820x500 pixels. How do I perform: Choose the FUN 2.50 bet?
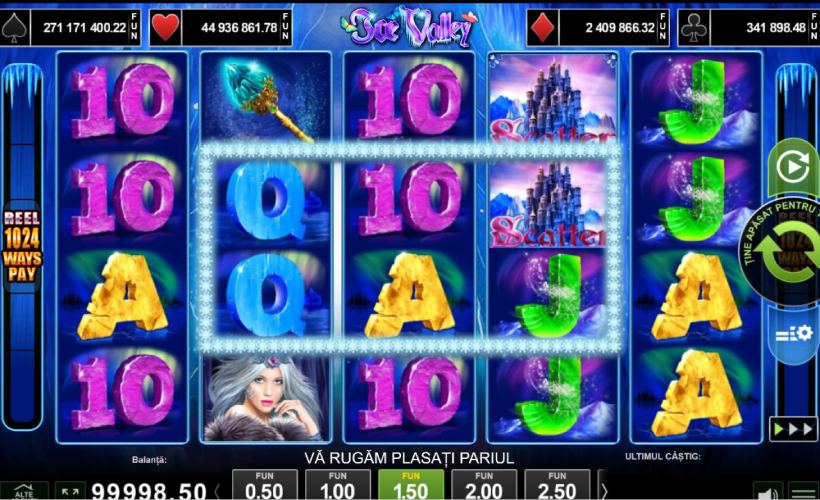pyautogui.click(x=557, y=485)
